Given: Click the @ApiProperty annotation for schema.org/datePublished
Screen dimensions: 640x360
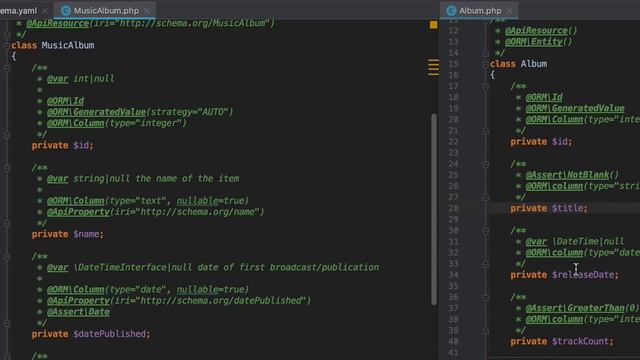Looking at the screenshot, I should point(179,301).
